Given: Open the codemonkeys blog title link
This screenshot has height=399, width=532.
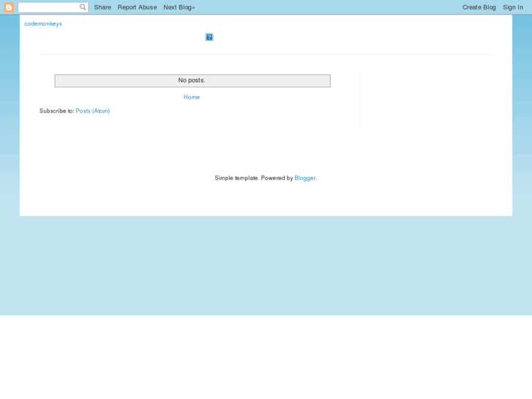Looking at the screenshot, I should tap(43, 23).
